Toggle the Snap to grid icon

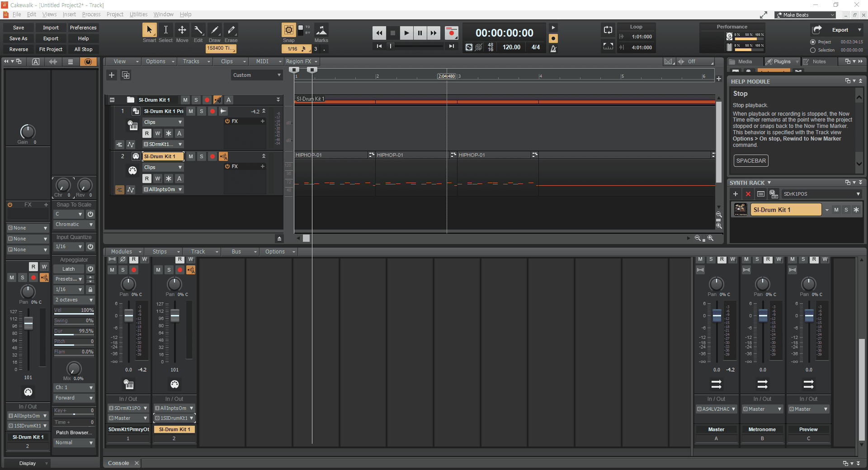click(288, 30)
